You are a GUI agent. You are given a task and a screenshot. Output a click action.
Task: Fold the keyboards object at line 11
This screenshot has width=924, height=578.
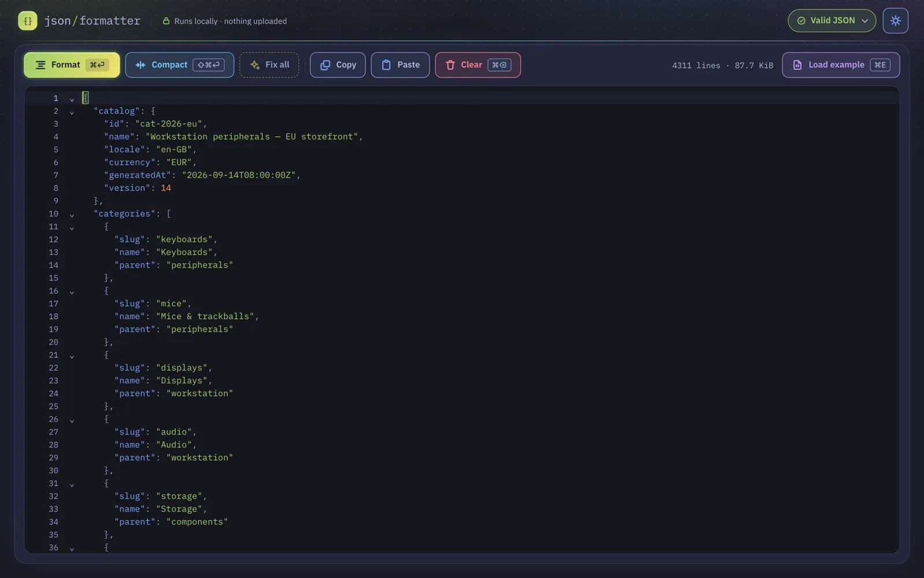(72, 228)
